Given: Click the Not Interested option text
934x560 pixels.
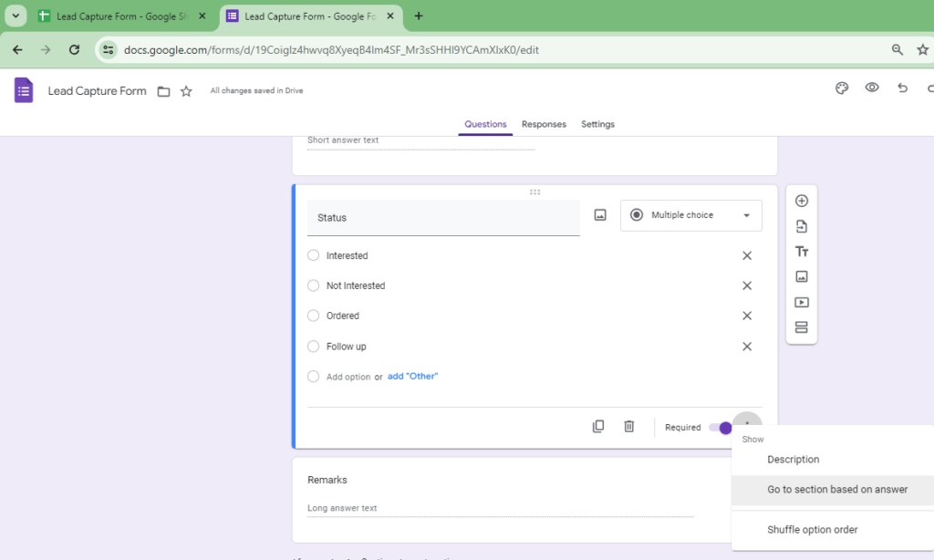Looking at the screenshot, I should (x=356, y=286).
